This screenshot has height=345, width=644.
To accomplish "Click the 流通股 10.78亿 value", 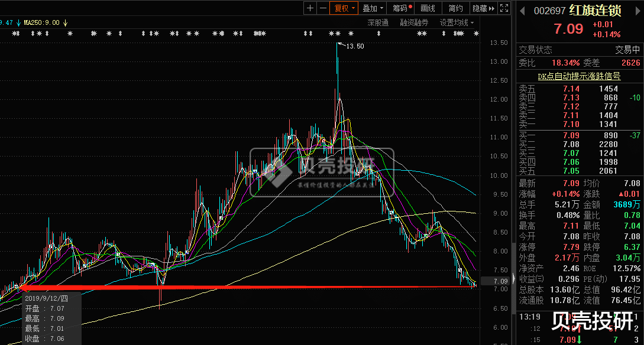I will click(x=565, y=301).
